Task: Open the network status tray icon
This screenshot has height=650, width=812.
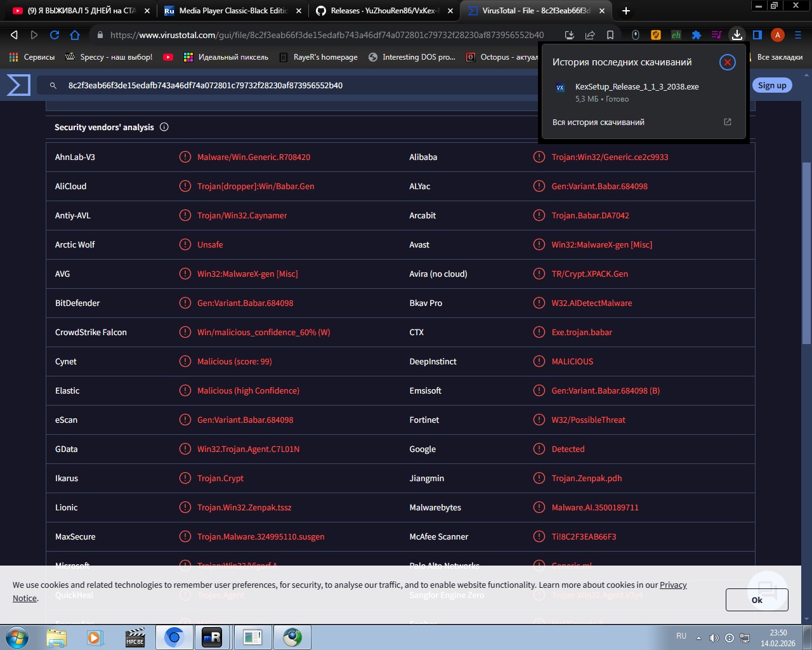Action: coord(745,637)
